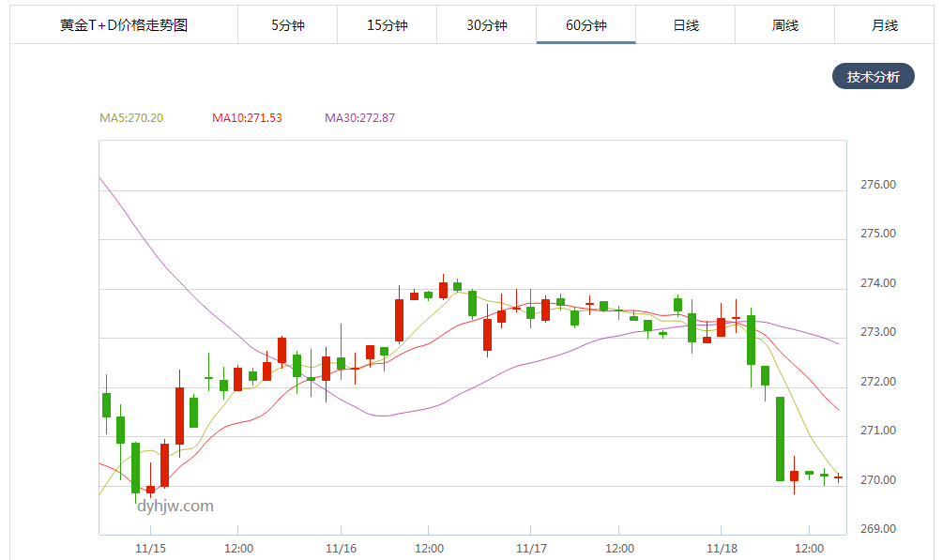Click the red MA10:271.53 legend label

247,118
